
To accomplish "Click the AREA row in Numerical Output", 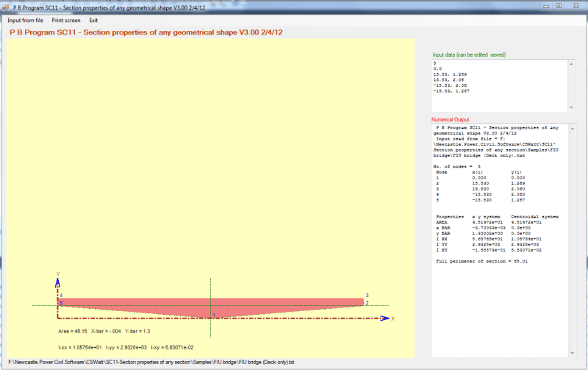I will [489, 222].
